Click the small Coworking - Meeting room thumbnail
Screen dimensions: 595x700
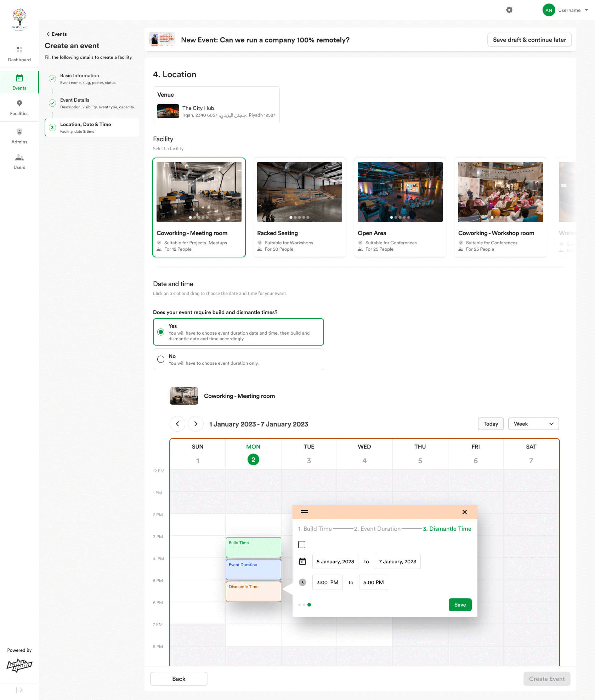[x=184, y=396]
